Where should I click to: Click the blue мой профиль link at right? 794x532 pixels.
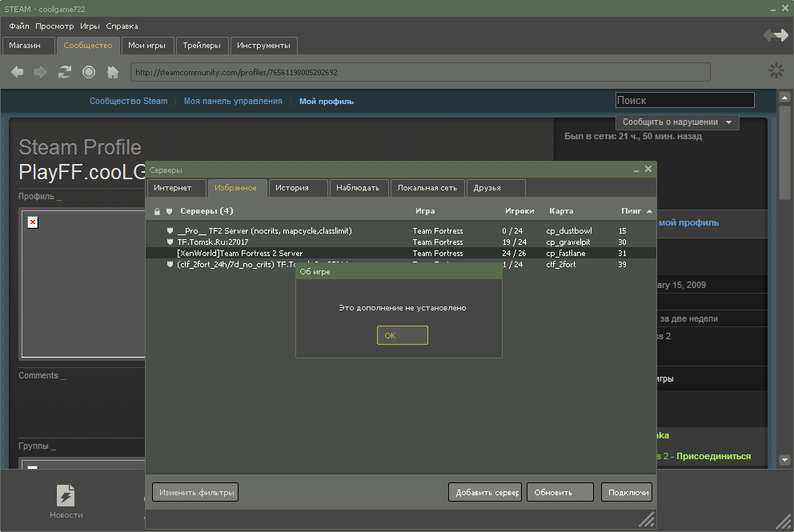[x=688, y=222]
